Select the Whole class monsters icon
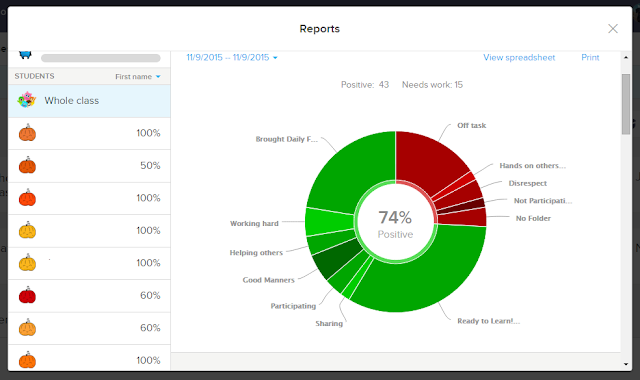640x380 pixels. (27, 100)
